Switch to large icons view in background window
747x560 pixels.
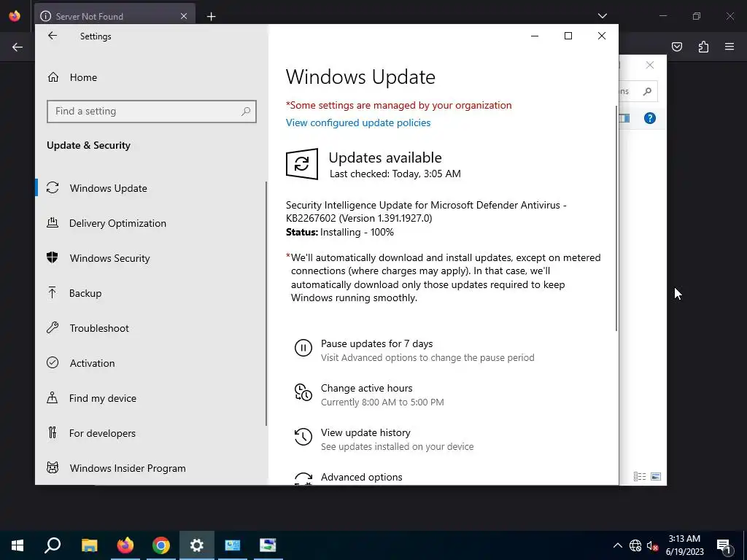coord(656,476)
